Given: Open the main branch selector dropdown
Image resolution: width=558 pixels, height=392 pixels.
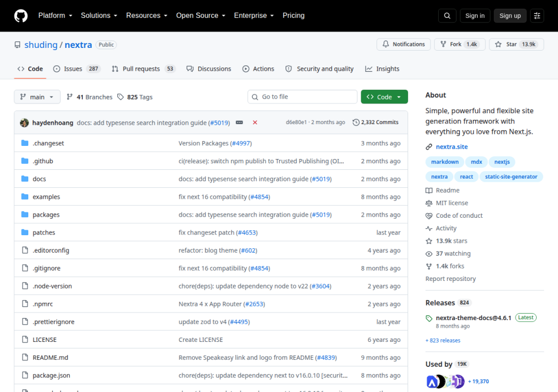Looking at the screenshot, I should pyautogui.click(x=37, y=97).
